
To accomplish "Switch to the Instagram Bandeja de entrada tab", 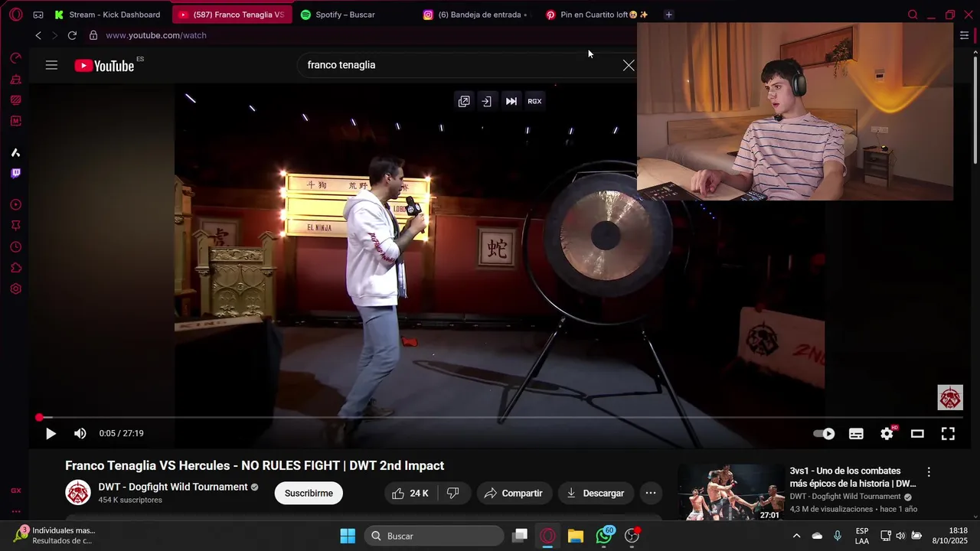I will (x=476, y=15).
